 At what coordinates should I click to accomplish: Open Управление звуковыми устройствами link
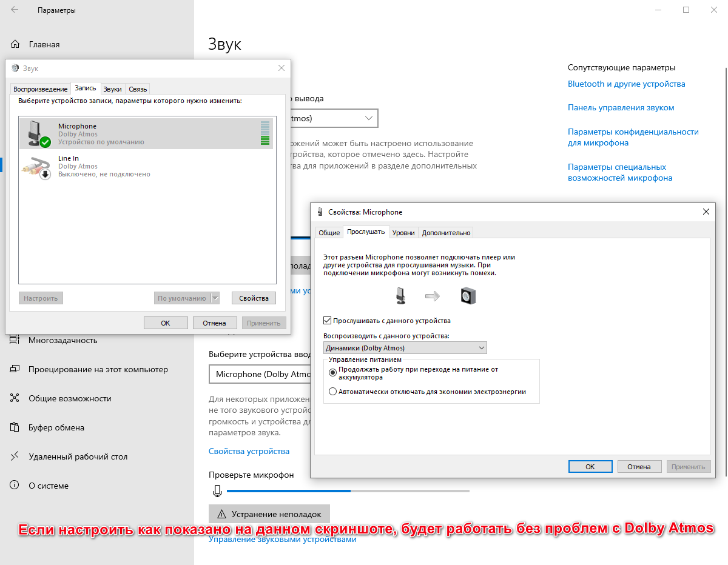tap(283, 539)
